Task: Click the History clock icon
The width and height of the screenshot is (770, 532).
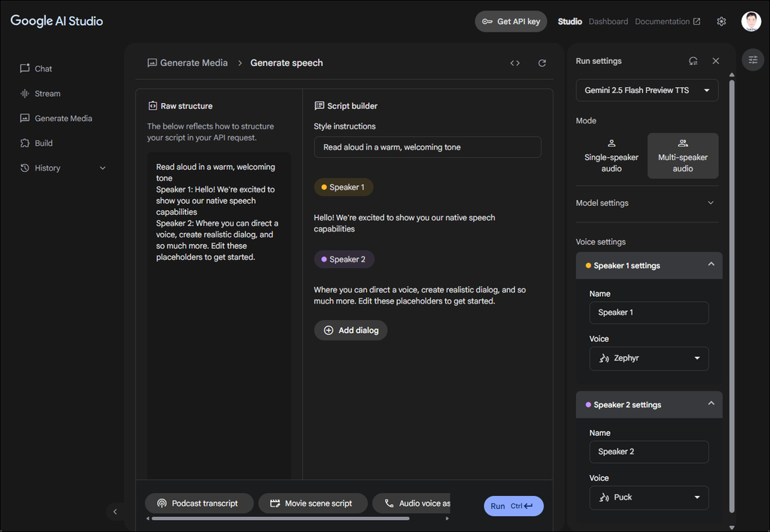Action: 25,168
